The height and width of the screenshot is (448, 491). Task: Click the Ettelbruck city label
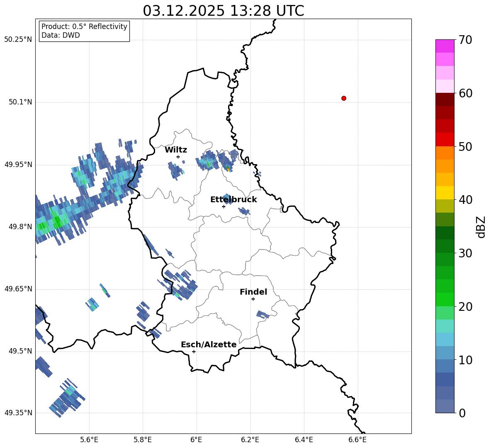point(233,200)
